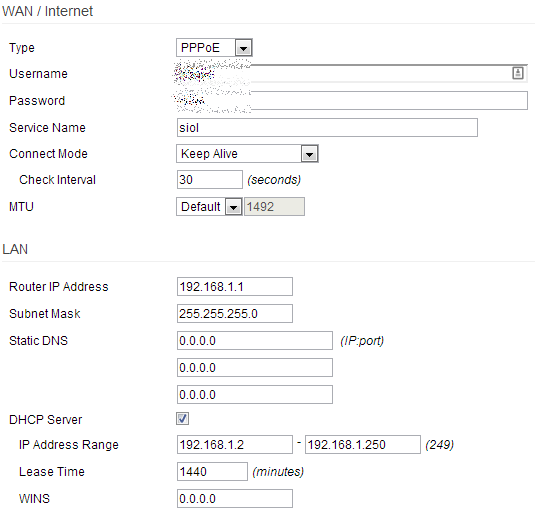Click the first Static DNS field
Screen dimensions: 535x511
click(255, 340)
